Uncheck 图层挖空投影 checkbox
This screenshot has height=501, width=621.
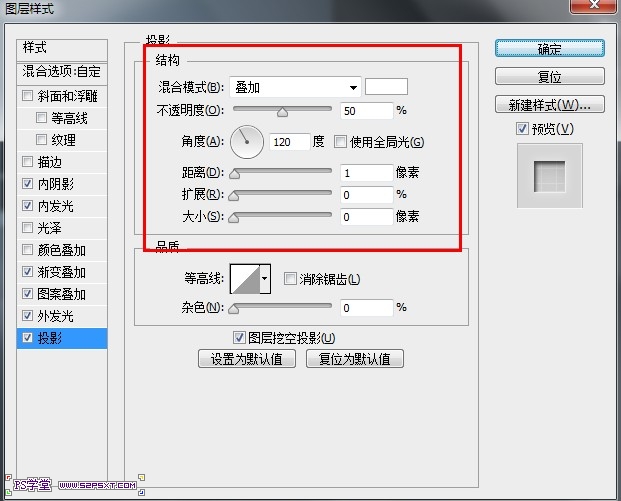pos(239,338)
